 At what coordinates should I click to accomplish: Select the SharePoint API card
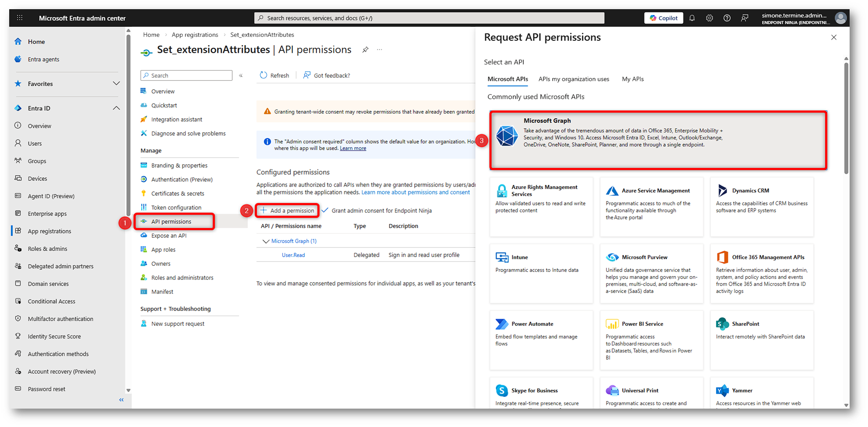coord(762,340)
